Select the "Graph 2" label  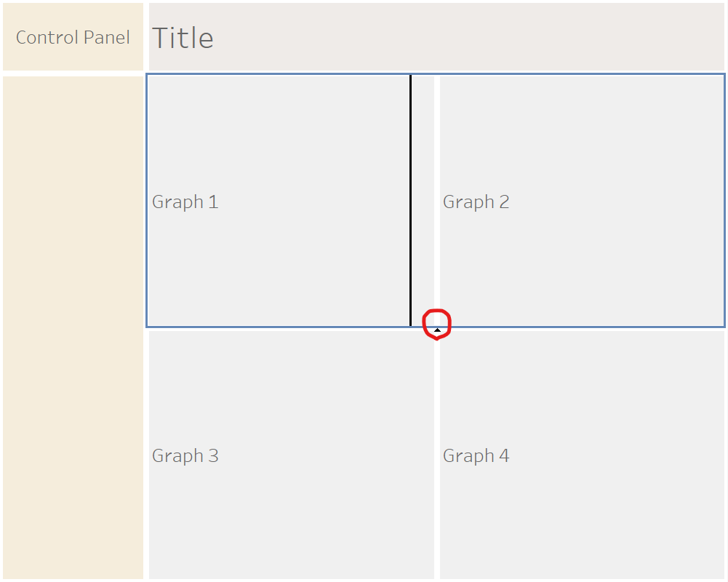pos(476,202)
